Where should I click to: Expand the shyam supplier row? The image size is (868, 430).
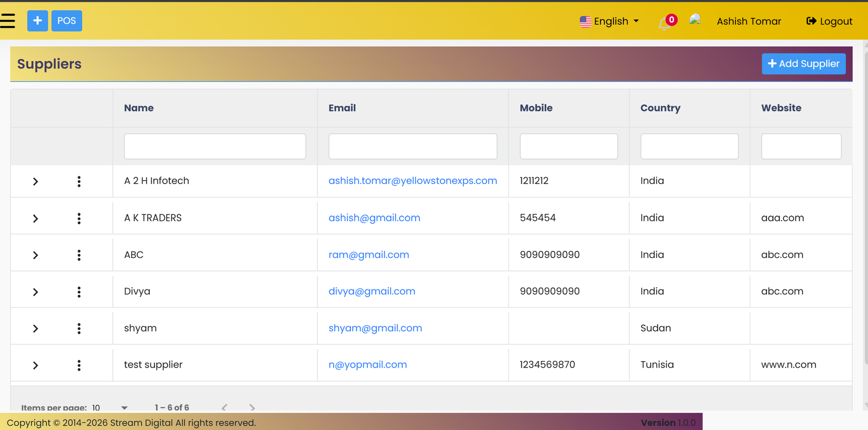35,328
